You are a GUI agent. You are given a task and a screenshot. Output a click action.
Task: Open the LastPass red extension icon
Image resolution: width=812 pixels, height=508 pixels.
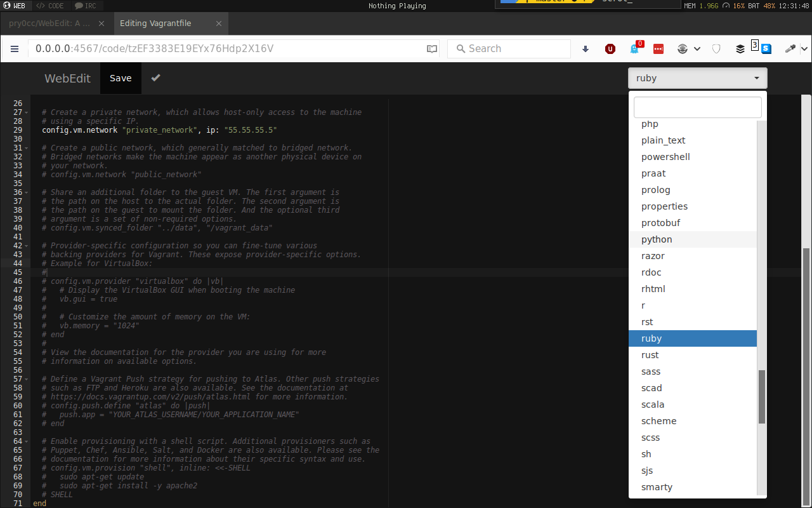[x=658, y=49]
